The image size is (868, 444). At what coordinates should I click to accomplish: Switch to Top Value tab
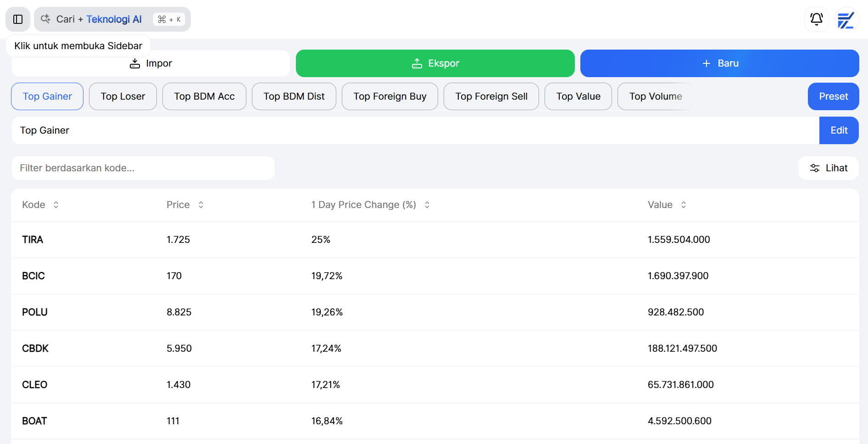578,96
